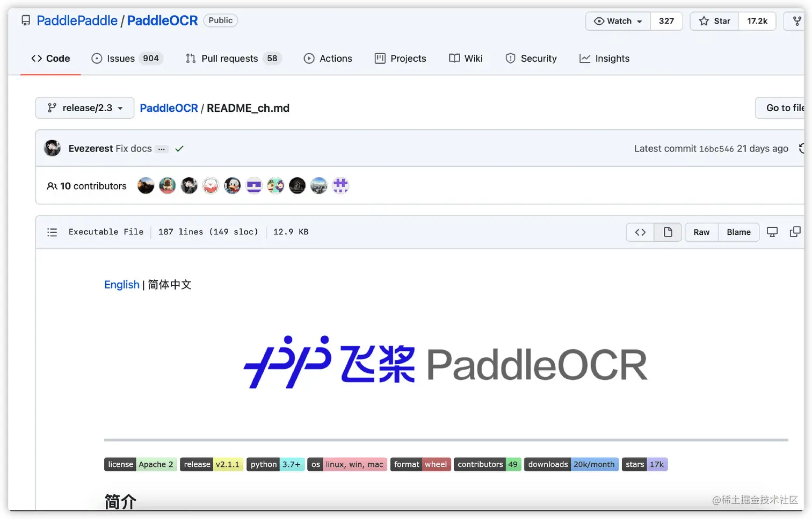The image size is (812, 519).
Task: Open commit hash 16bc546
Action: 716,149
